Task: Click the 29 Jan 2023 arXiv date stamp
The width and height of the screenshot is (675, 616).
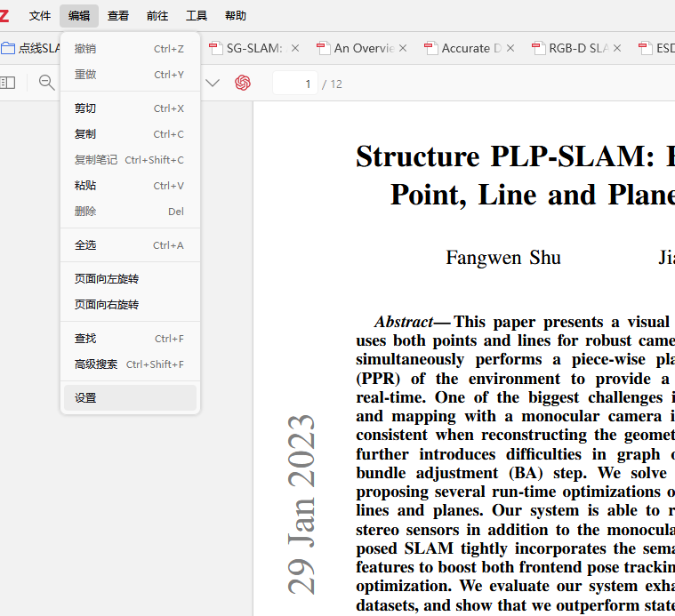Action: 301,505
